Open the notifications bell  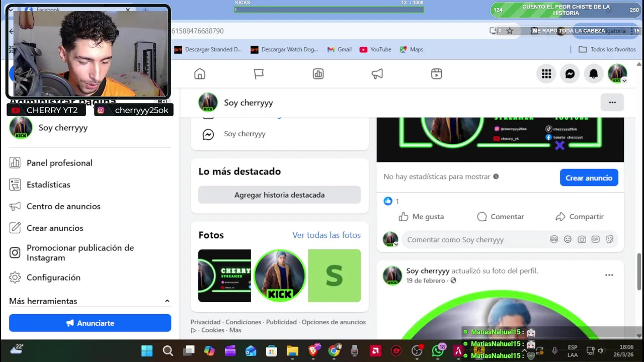pos(594,74)
